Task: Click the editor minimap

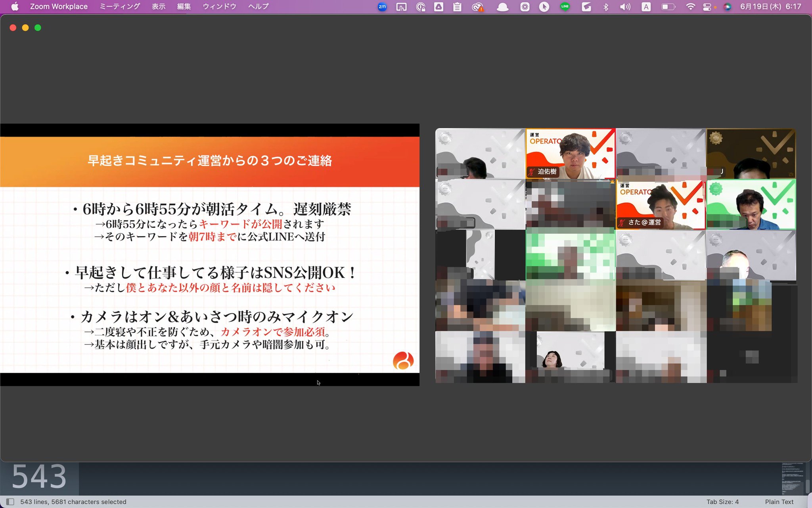Action: (792, 479)
